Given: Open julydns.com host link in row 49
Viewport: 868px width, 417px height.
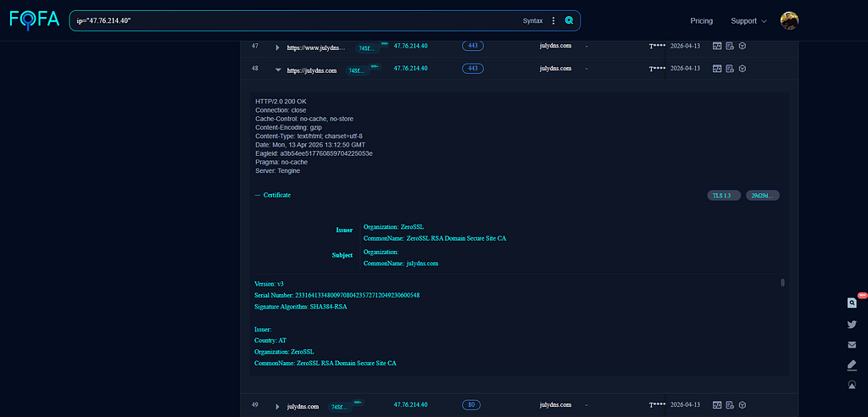Looking at the screenshot, I should (303, 407).
